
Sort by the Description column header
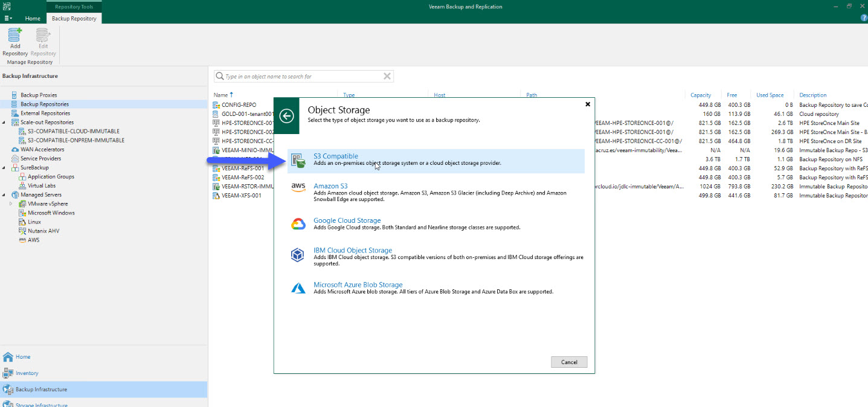[x=812, y=95]
